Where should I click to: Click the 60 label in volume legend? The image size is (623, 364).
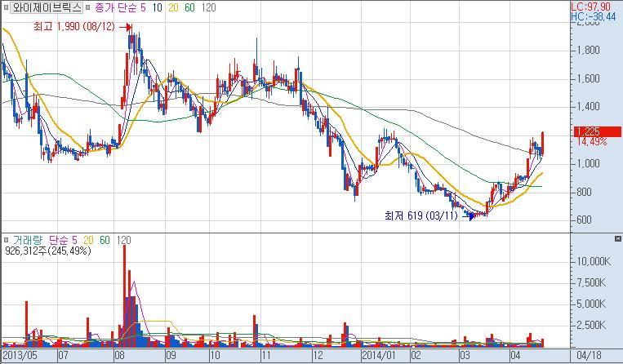[x=105, y=240]
